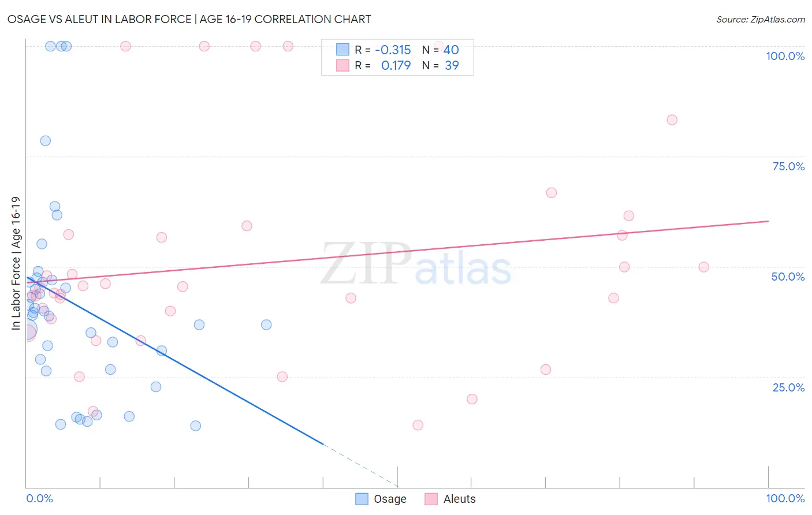
Task: Click the 100.0% y-axis label
Action: (x=785, y=56)
